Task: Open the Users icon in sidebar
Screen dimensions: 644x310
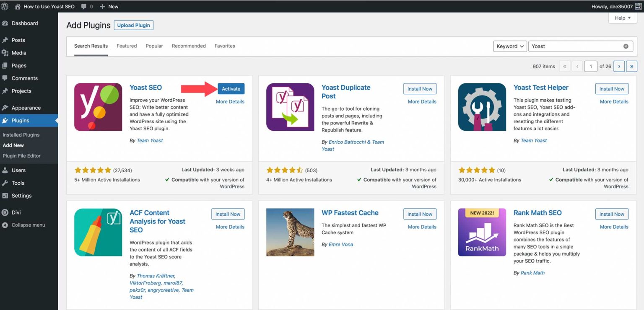Action: [x=7, y=170]
